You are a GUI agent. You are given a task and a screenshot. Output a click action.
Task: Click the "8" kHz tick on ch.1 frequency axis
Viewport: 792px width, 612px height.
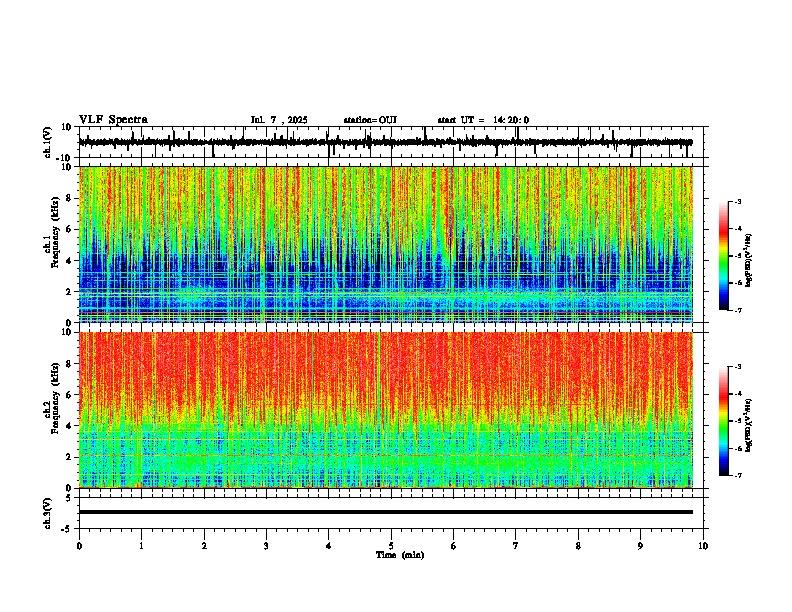pos(71,198)
